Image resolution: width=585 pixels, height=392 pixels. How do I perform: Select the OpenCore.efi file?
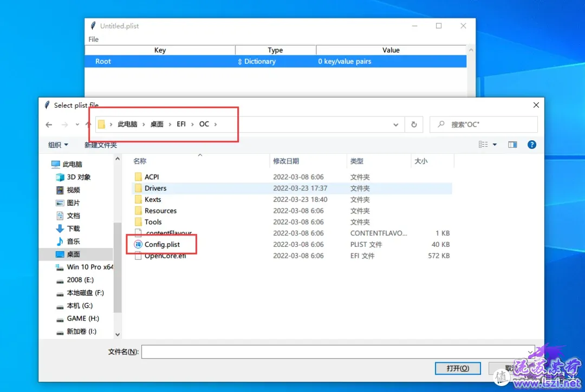coord(165,256)
